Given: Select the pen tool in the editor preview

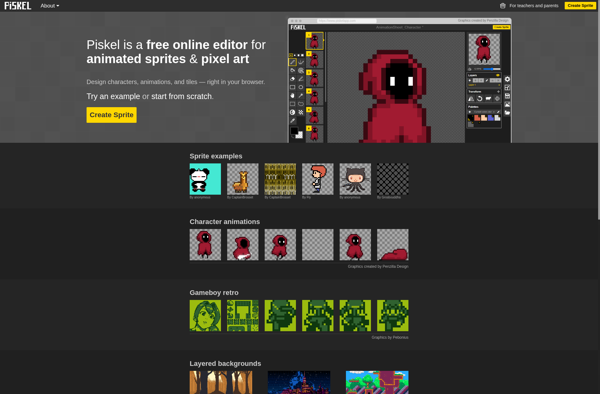Looking at the screenshot, I should point(292,62).
